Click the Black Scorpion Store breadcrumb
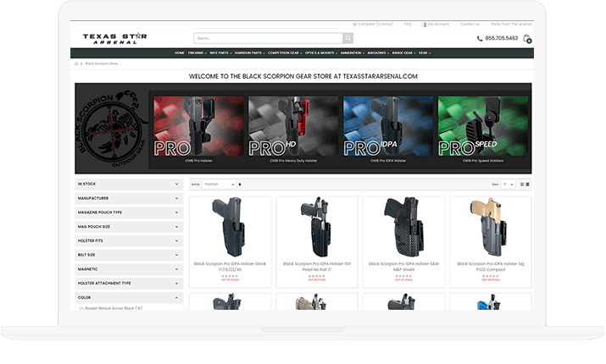This screenshot has width=606, height=364. pos(101,63)
